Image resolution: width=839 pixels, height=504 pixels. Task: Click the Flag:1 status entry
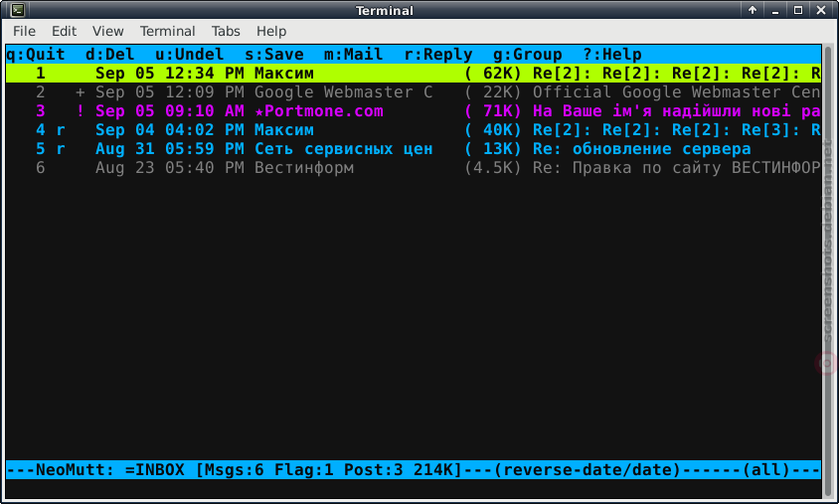(304, 470)
